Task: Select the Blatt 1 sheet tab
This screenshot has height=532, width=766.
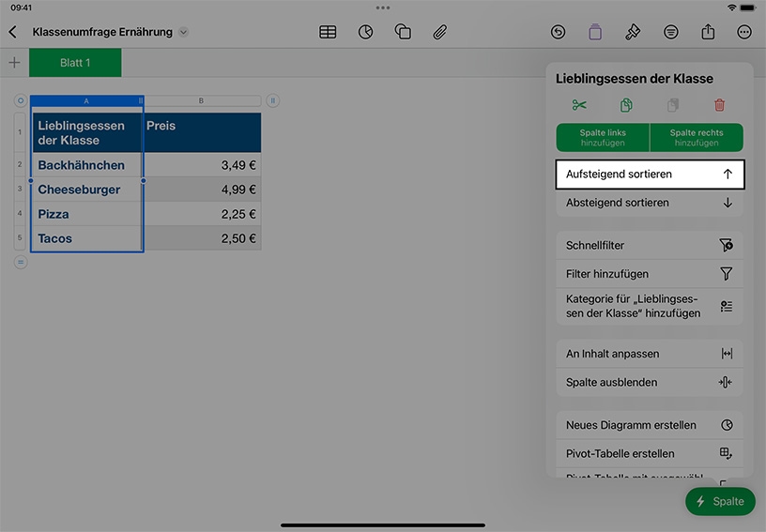Action: [x=75, y=63]
